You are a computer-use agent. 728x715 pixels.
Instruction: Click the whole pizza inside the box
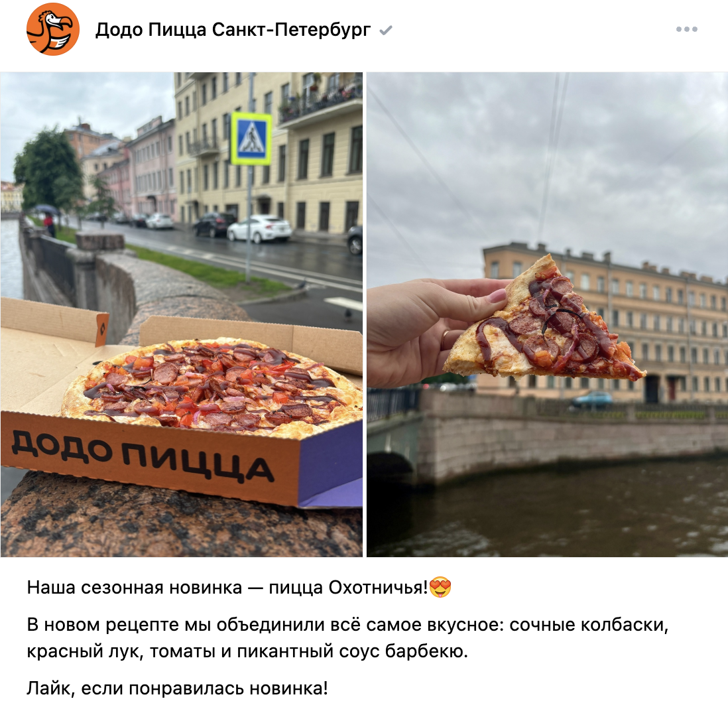pyautogui.click(x=212, y=387)
